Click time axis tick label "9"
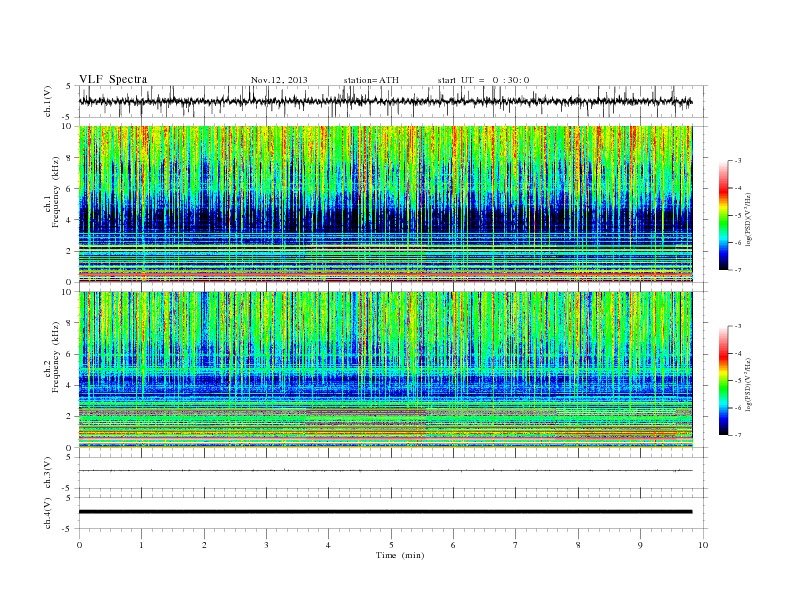The image size is (792, 612). pos(640,545)
